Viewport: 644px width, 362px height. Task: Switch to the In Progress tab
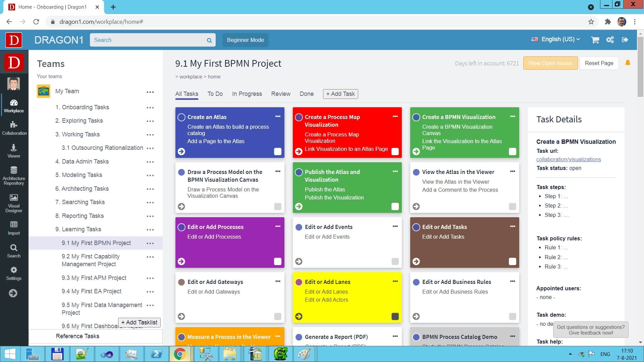[x=247, y=94]
